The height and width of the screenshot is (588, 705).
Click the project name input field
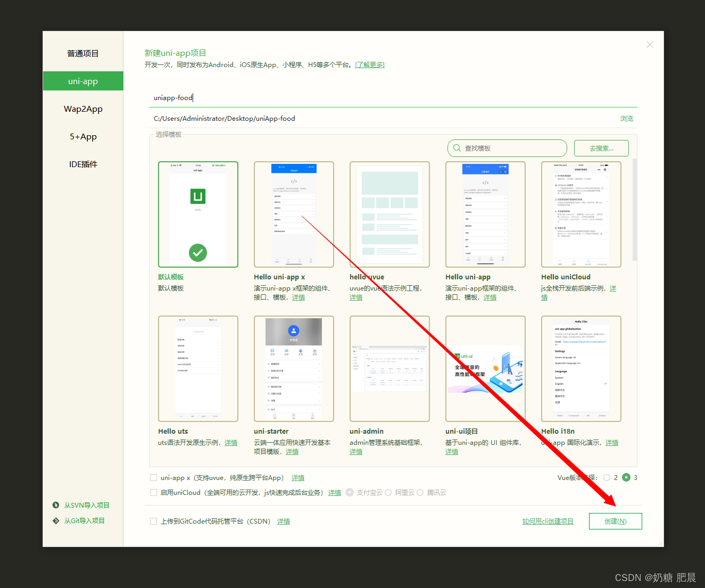tap(393, 98)
